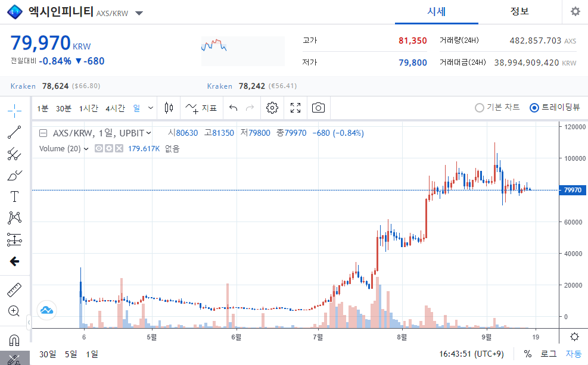The width and height of the screenshot is (588, 365).
Task: Set range to 1일
Action: tap(92, 354)
